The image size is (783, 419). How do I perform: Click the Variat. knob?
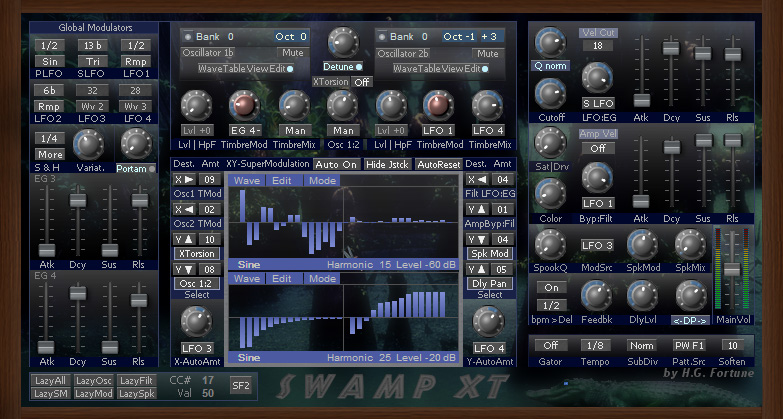click(x=88, y=144)
